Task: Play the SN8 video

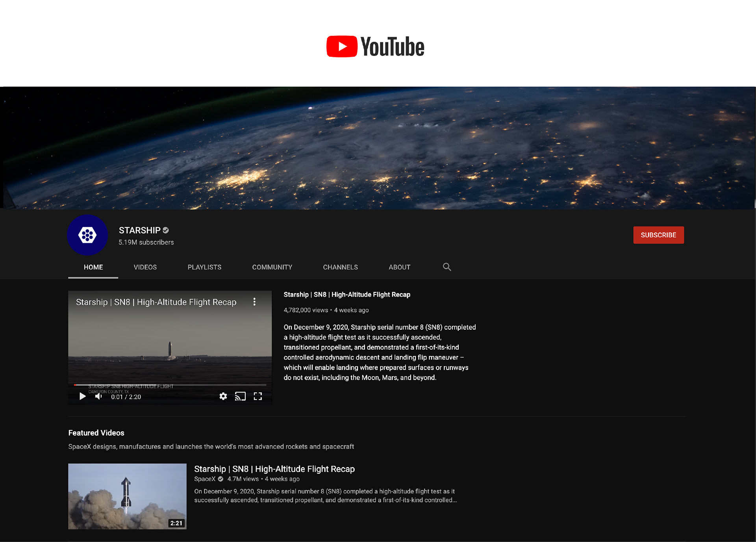Action: [82, 396]
